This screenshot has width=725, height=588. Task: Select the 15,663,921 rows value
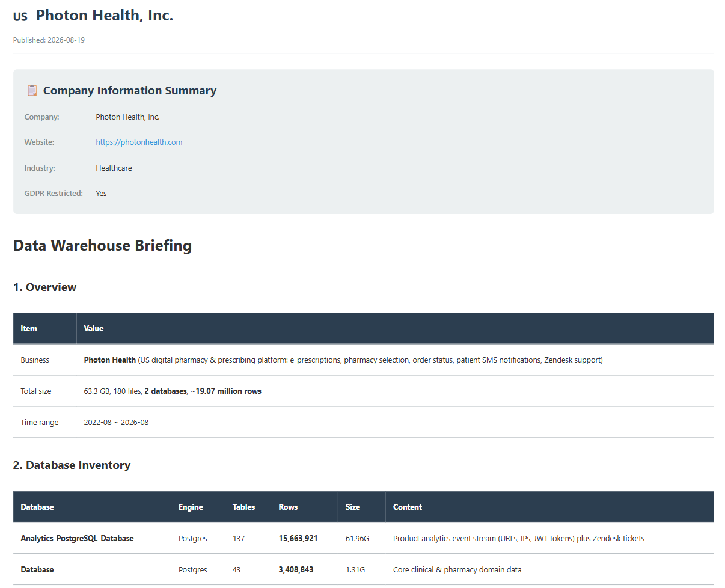pyautogui.click(x=298, y=539)
